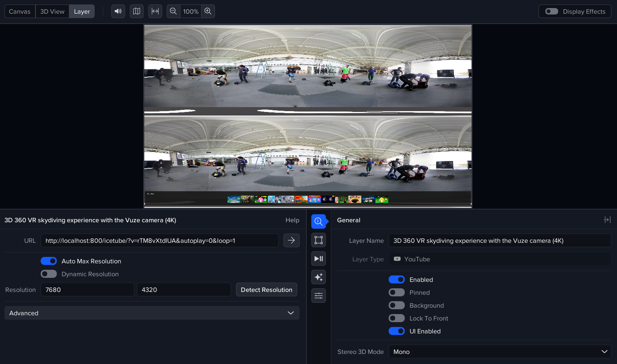Switch to the 3D View tab
The width and height of the screenshot is (617, 364).
pos(52,11)
